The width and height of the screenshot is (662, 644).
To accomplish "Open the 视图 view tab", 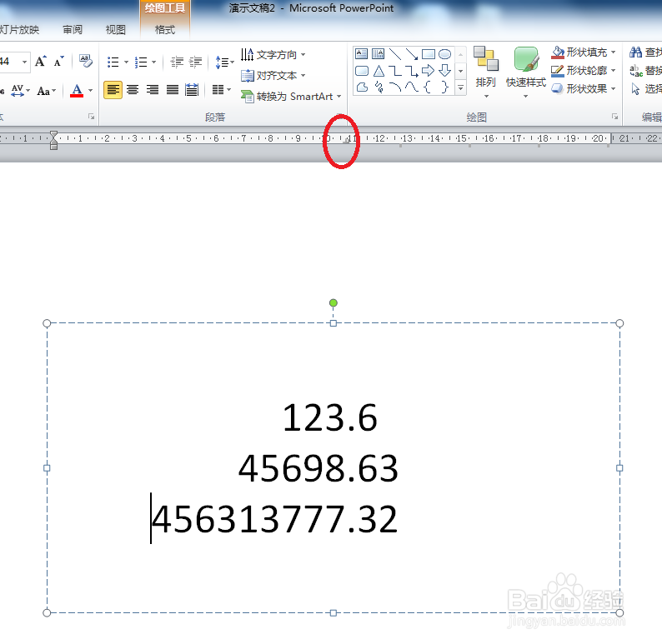I will [115, 29].
